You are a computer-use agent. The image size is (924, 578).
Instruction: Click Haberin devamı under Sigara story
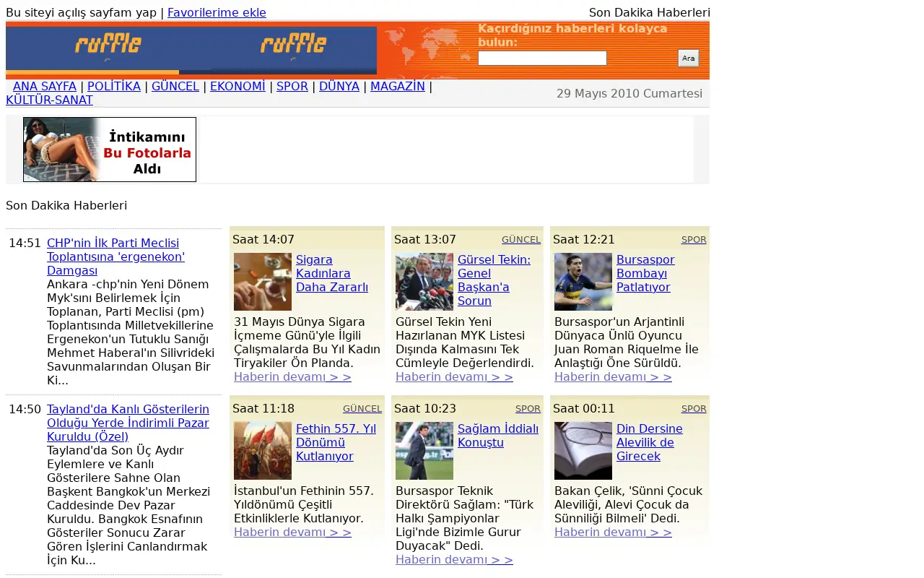tap(292, 376)
